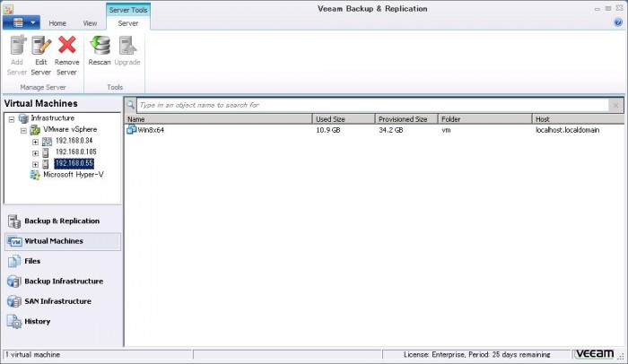Switch to the View ribbon tab

(x=90, y=22)
